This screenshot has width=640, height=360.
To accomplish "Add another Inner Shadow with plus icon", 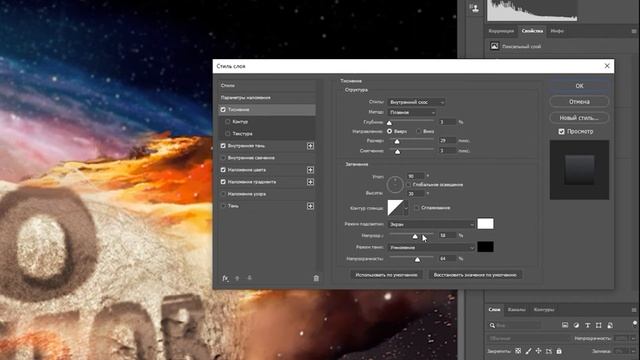I will point(310,146).
